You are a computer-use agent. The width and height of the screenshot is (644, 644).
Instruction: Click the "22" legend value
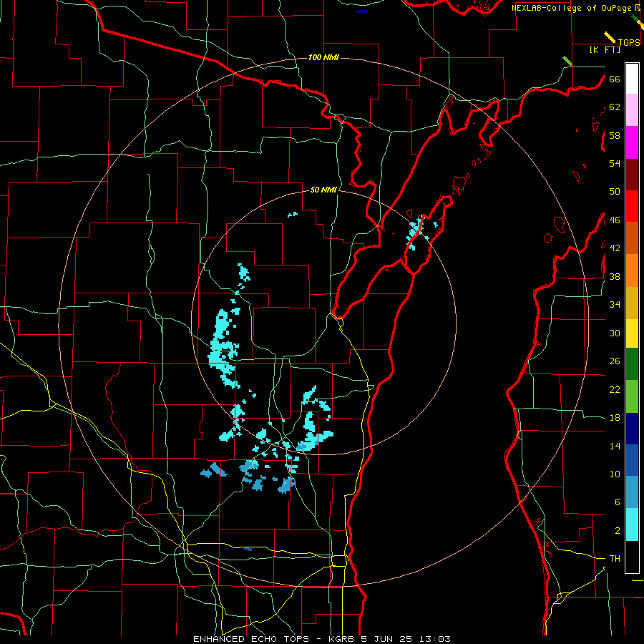point(615,389)
